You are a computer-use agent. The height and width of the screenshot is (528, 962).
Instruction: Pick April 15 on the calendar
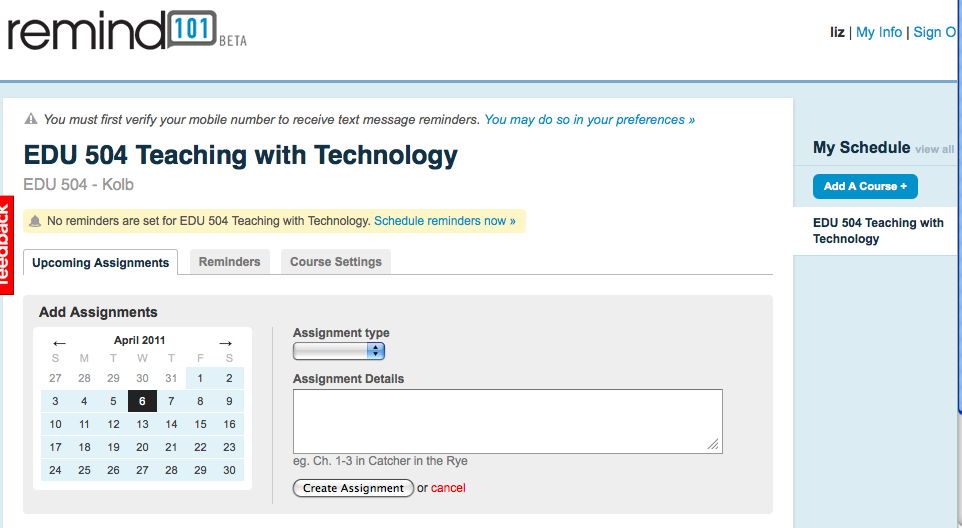[200, 424]
